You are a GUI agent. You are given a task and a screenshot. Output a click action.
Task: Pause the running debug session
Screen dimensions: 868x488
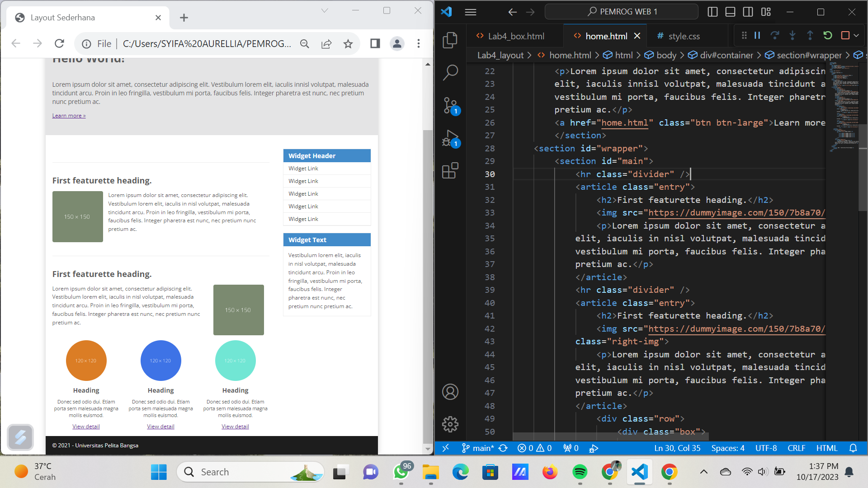[x=757, y=35]
